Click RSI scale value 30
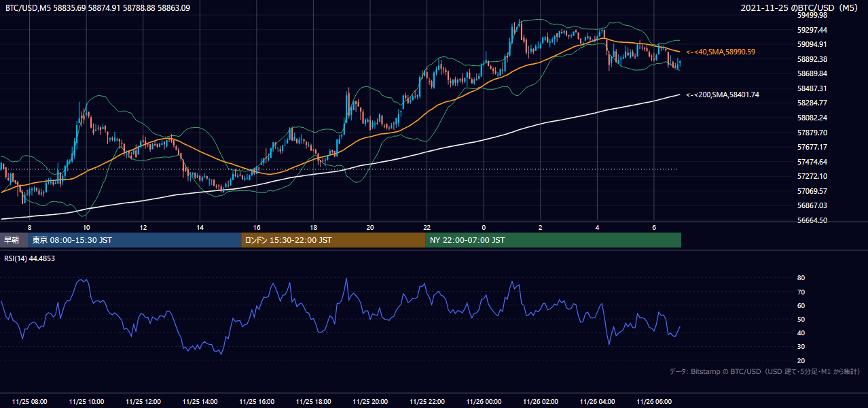 pyautogui.click(x=801, y=347)
